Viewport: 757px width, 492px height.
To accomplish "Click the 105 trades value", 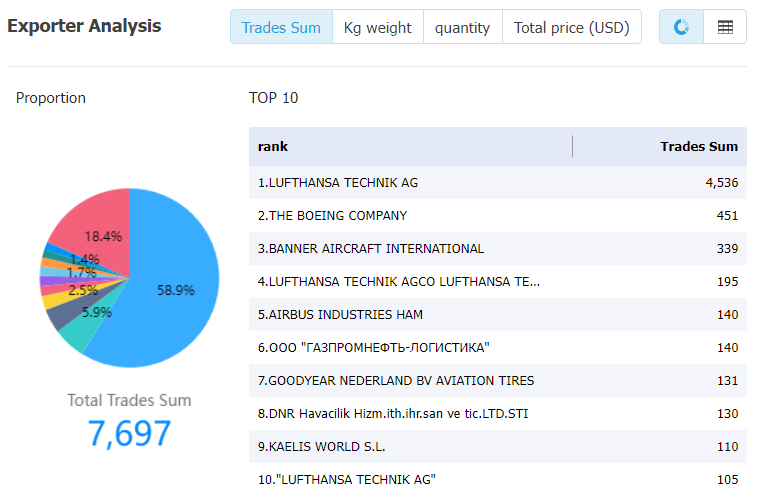I will 727,479.
